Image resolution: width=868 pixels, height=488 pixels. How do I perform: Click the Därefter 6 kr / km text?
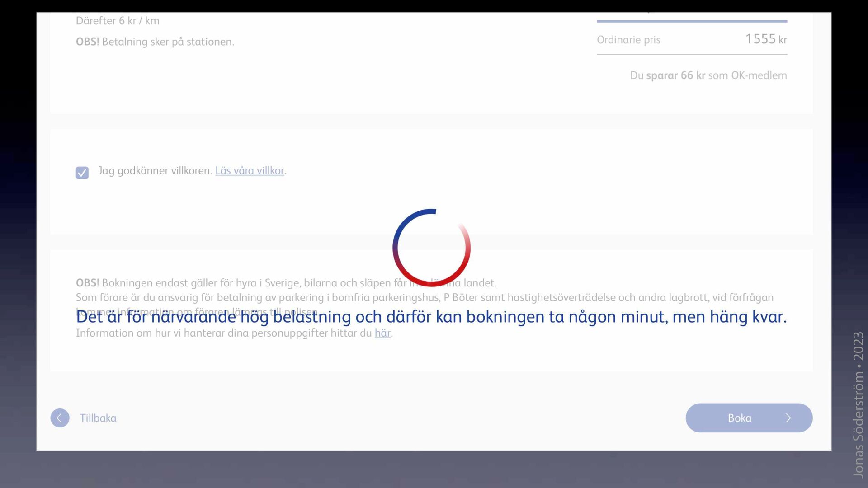(118, 21)
